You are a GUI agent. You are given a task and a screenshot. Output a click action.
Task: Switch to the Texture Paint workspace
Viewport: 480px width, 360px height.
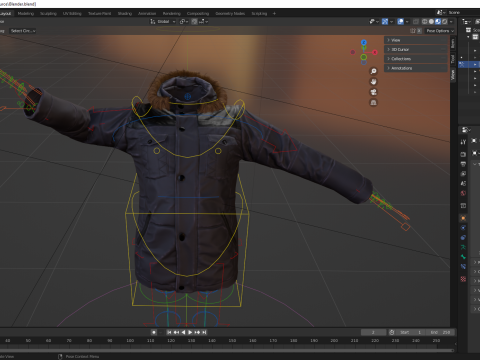[x=99, y=14]
